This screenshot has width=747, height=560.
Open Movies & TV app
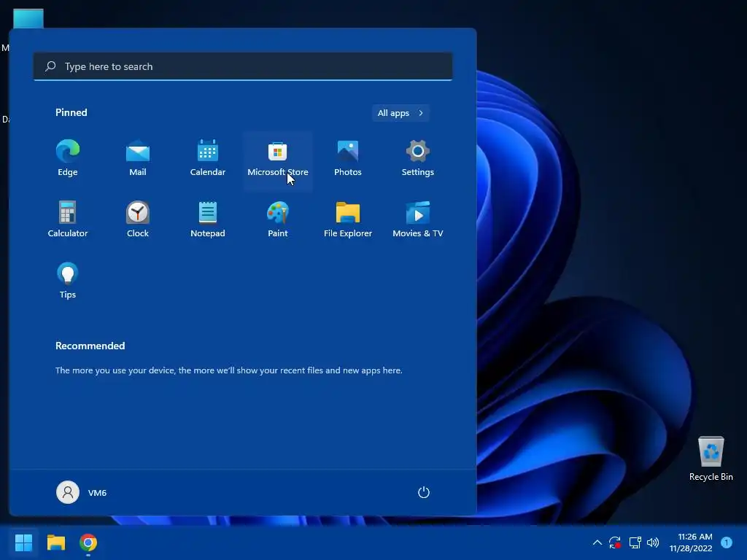(418, 219)
